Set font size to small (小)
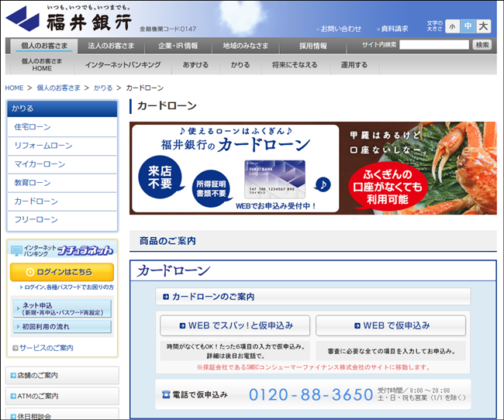Viewport: 504px width, 420px height. 452,26
